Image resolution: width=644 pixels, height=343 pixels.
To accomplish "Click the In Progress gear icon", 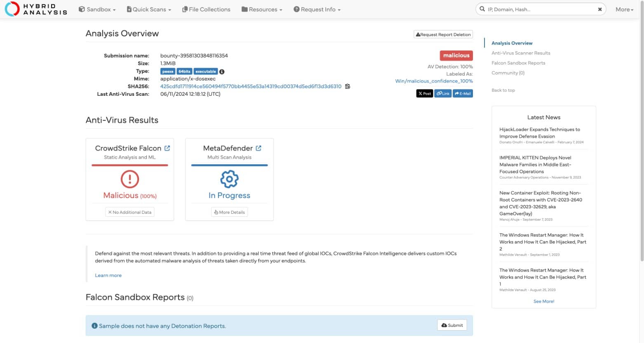I will (229, 179).
